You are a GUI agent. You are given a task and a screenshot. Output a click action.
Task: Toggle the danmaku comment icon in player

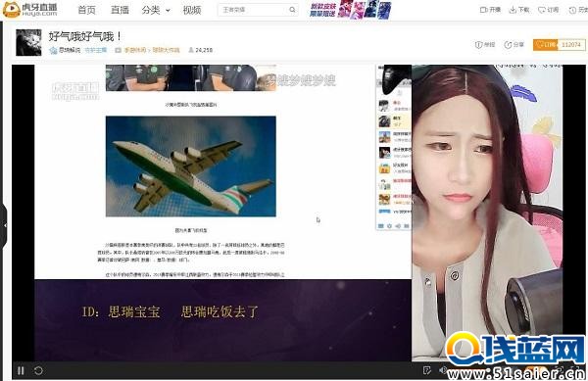tap(426, 370)
